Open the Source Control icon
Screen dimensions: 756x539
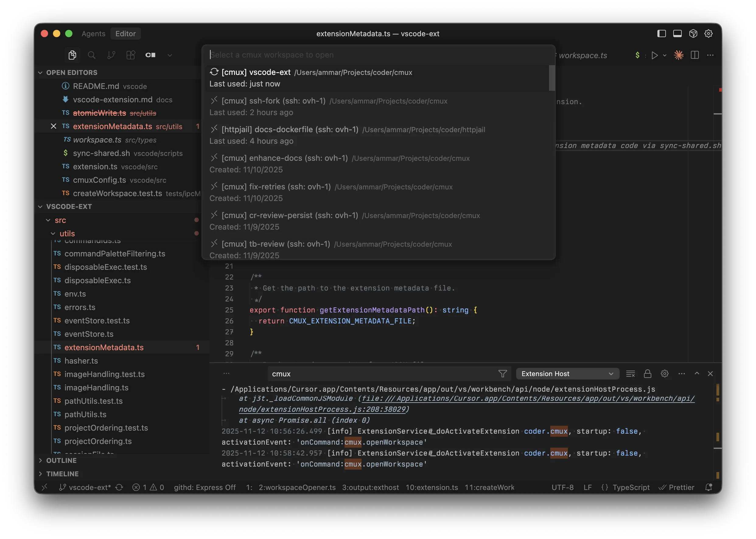point(111,55)
